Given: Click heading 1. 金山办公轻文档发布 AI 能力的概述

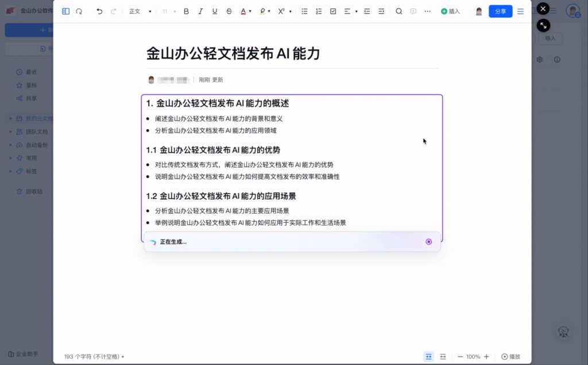Looking at the screenshot, I should 218,103.
